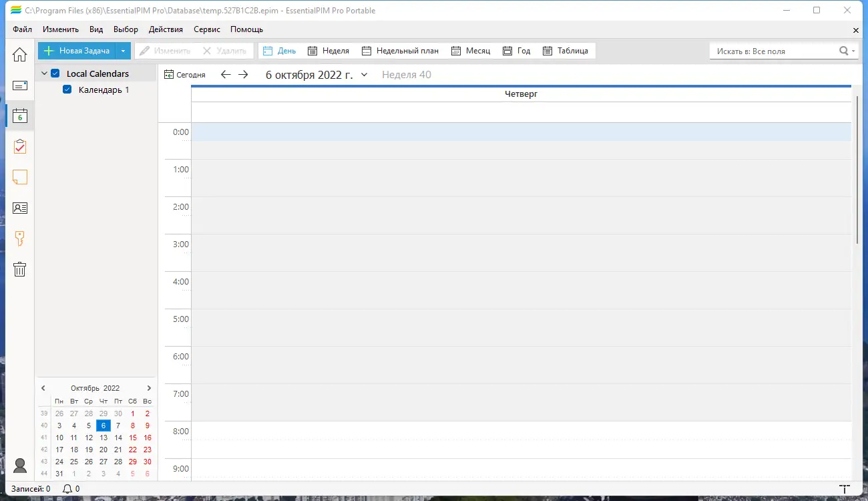
Task: Open the Выбор menu
Action: point(126,29)
